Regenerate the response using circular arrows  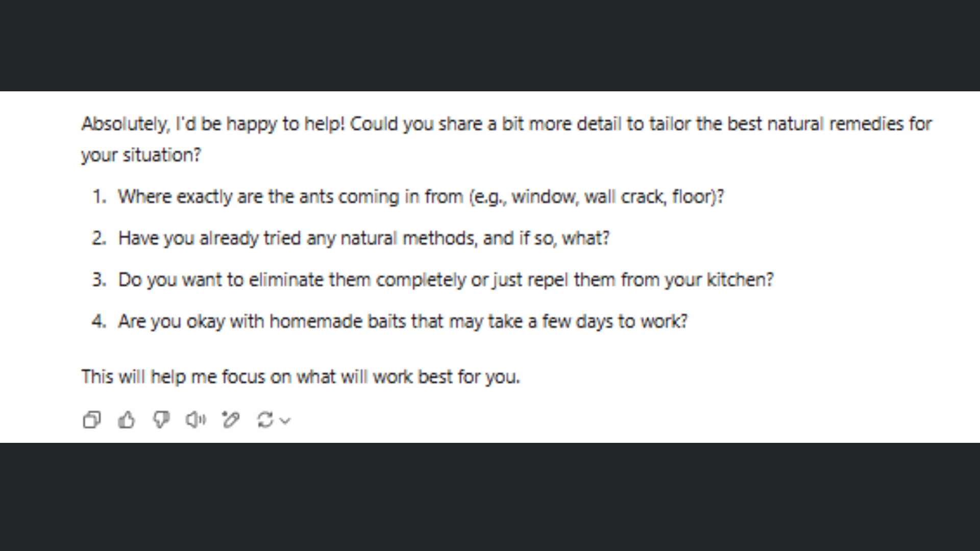coord(265,420)
